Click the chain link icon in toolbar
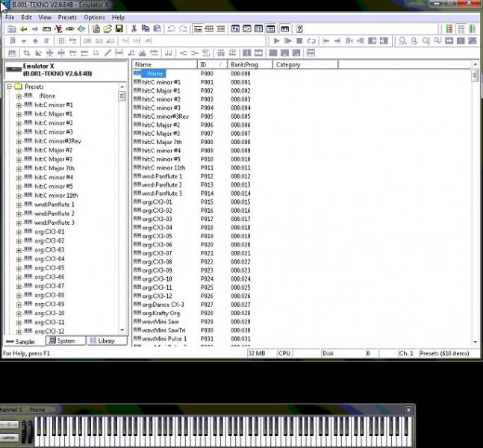 (x=70, y=29)
